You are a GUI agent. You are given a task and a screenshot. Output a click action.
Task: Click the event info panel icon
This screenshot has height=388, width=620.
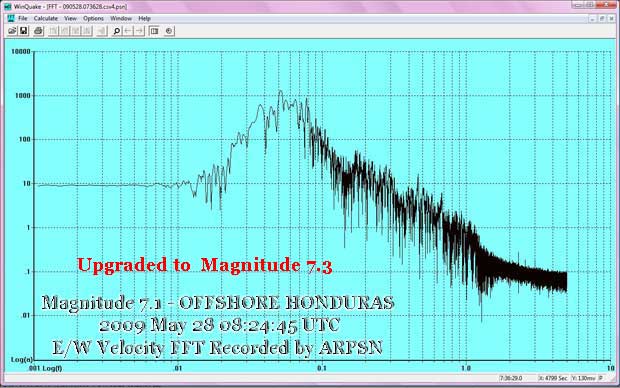[154, 31]
